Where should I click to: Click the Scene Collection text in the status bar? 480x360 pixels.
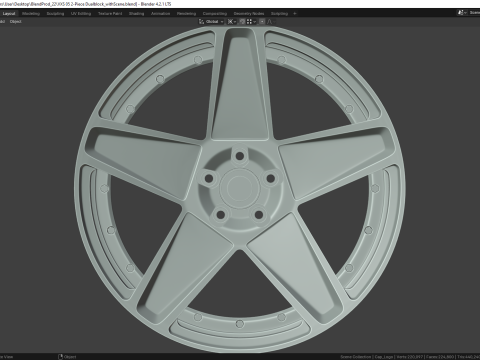click(356, 357)
